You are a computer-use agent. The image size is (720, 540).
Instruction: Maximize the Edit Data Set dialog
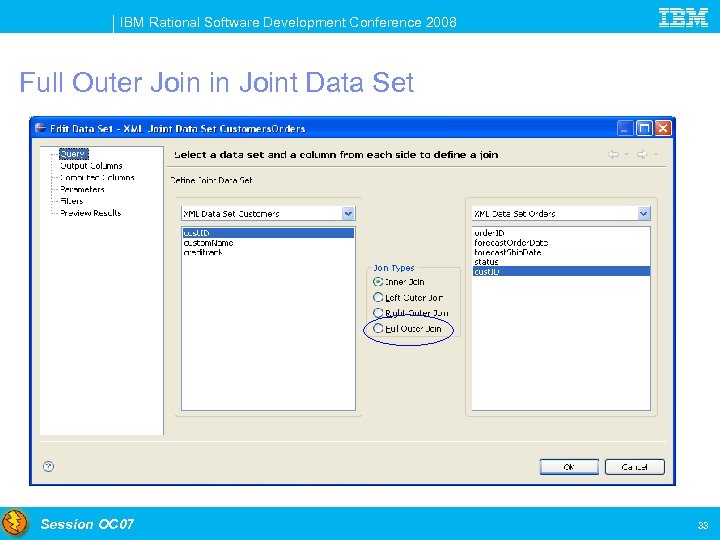pos(644,128)
